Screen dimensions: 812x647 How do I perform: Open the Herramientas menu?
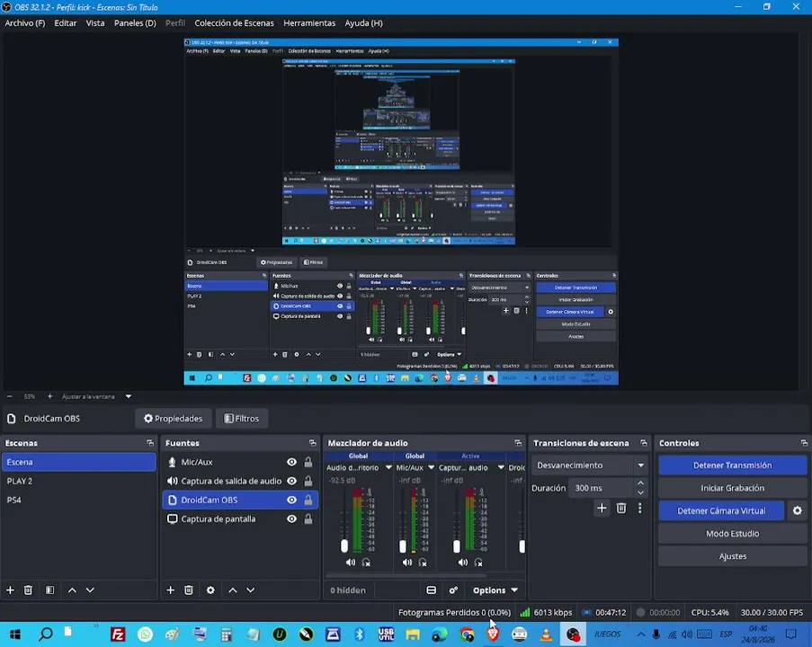[x=309, y=23]
